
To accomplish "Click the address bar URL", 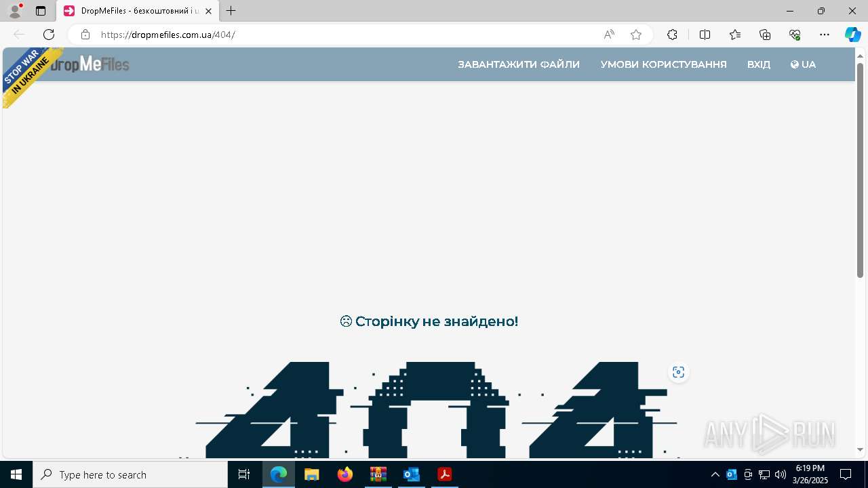I will (x=167, y=35).
